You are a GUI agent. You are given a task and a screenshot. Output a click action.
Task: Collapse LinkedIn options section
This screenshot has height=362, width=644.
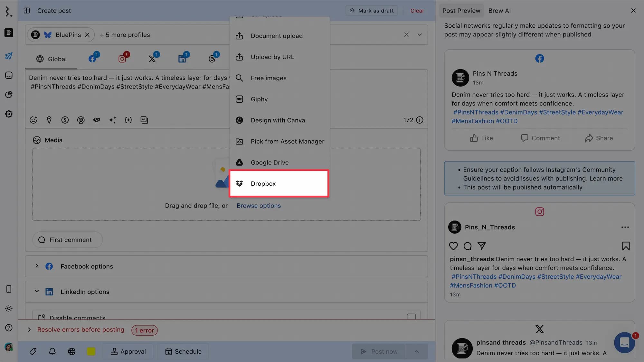pos(37,292)
